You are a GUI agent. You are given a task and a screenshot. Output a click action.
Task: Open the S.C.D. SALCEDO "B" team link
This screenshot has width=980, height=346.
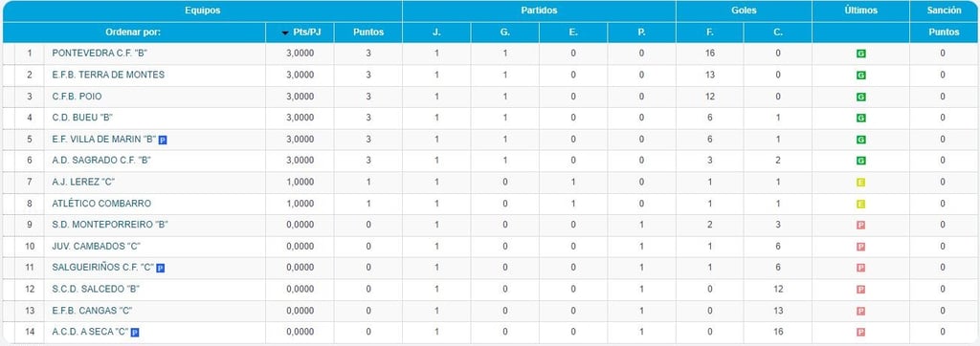click(x=96, y=290)
